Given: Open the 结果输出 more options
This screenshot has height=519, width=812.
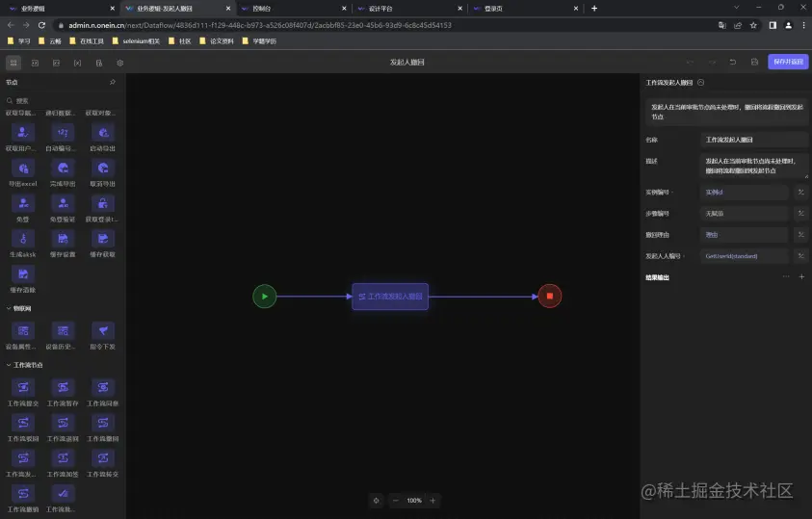Looking at the screenshot, I should point(786,277).
